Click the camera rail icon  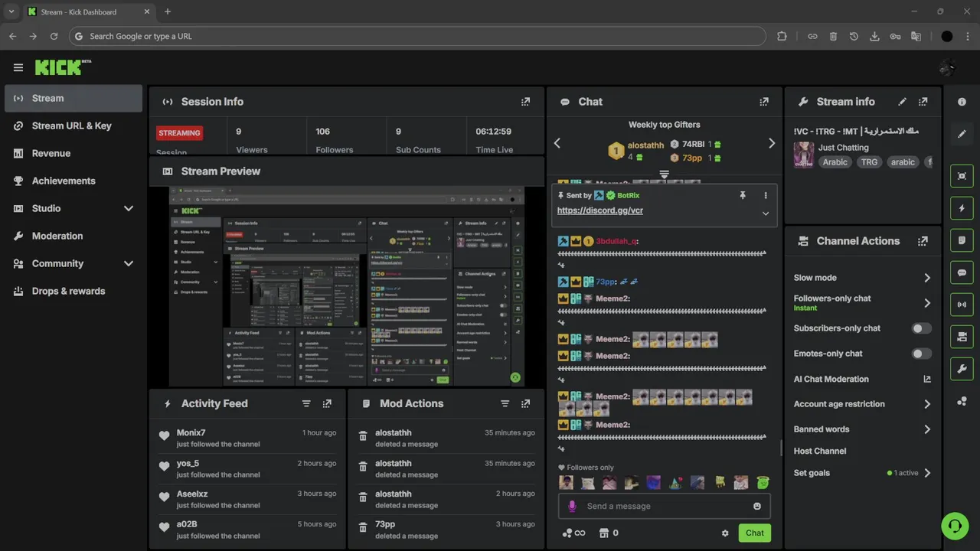[x=962, y=337]
